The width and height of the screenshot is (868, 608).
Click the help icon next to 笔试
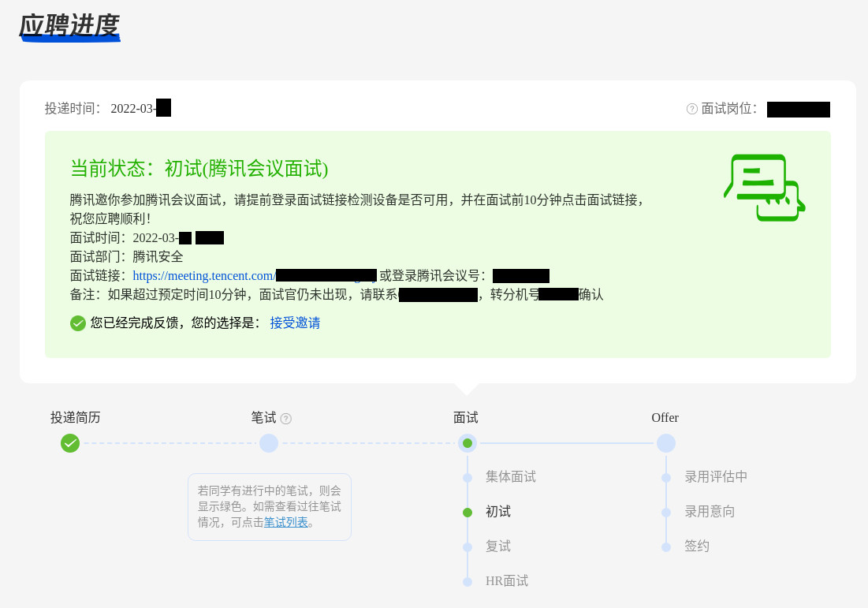286,419
